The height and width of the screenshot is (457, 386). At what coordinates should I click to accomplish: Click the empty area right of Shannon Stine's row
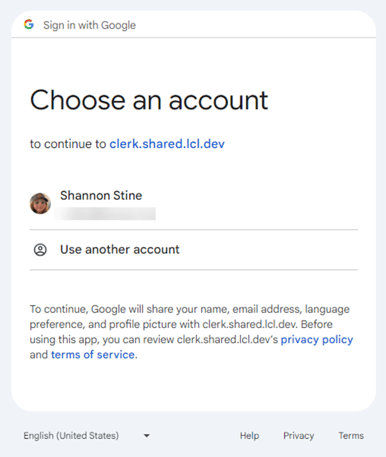tap(257, 204)
